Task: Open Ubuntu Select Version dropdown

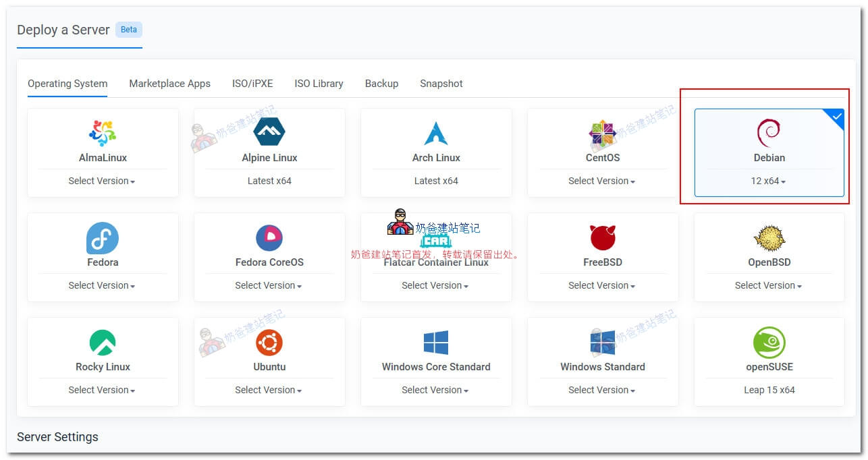Action: point(269,390)
